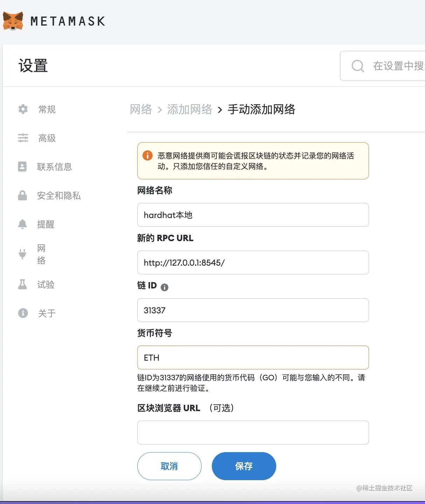
Task: Click the 货币符号 label
Action: pos(155,333)
